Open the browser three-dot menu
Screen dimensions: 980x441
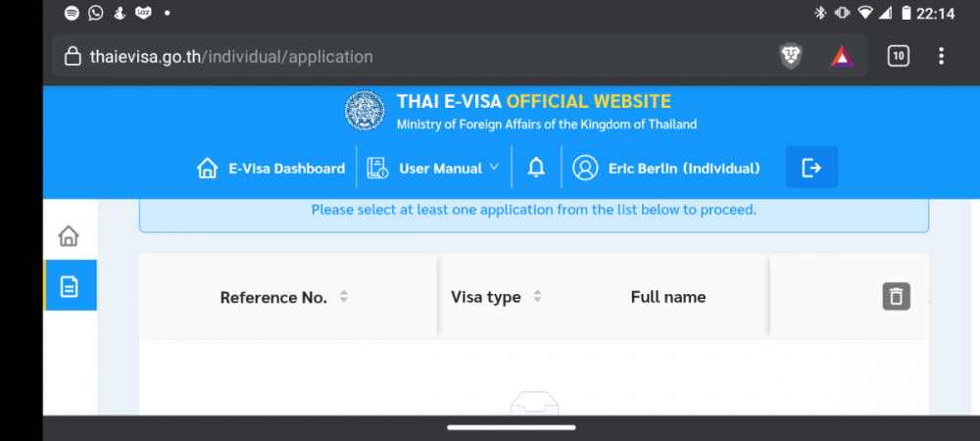941,56
